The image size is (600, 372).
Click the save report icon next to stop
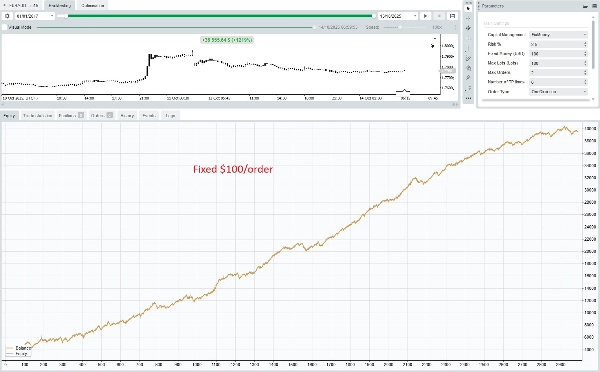pyautogui.click(x=452, y=16)
